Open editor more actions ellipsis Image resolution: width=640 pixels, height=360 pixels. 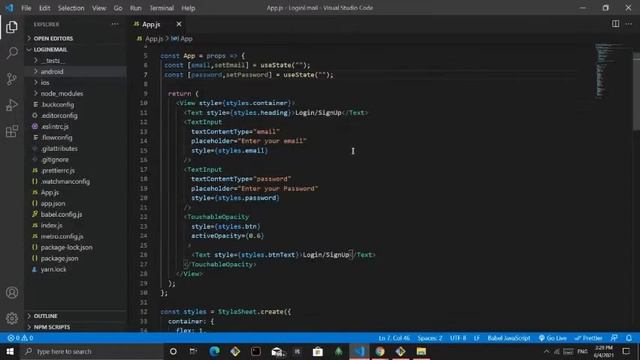tap(629, 24)
